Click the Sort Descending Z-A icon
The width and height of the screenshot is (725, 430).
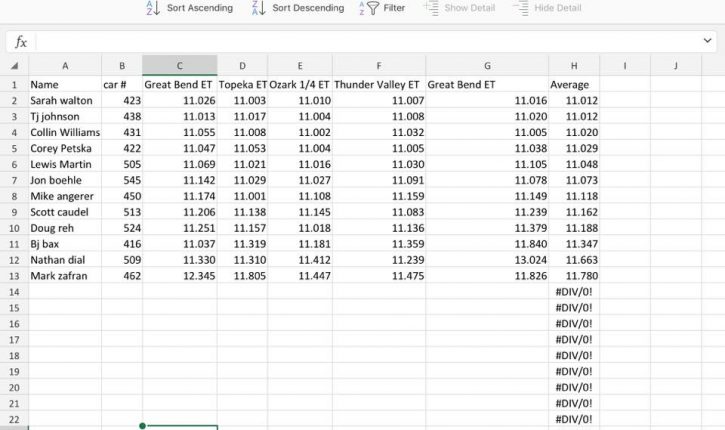(x=258, y=8)
